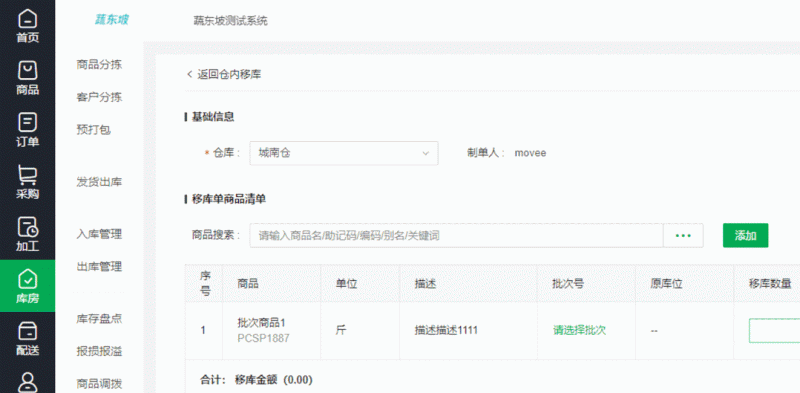This screenshot has height=393, width=800.
Task: Click the 商品 column header
Action: pyautogui.click(x=248, y=283)
